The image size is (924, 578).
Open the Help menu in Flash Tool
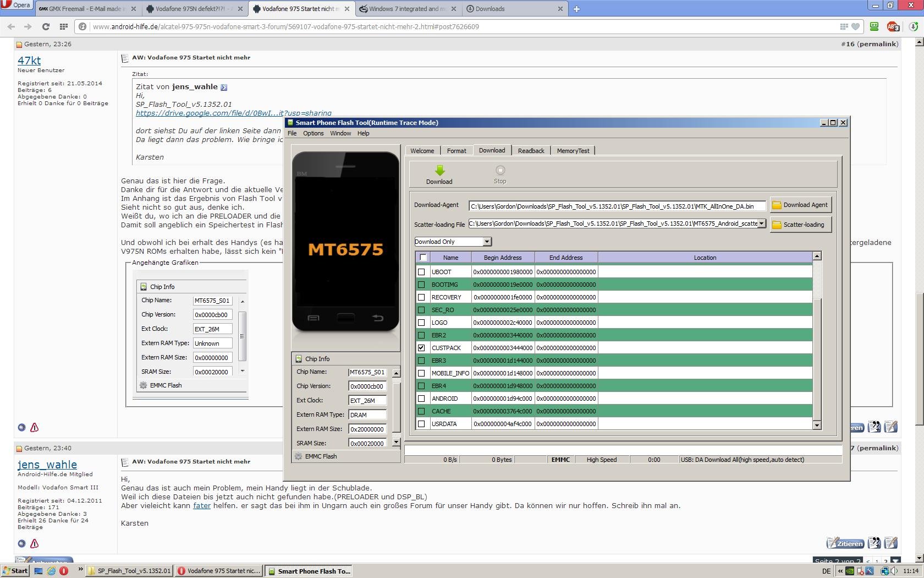coord(364,133)
